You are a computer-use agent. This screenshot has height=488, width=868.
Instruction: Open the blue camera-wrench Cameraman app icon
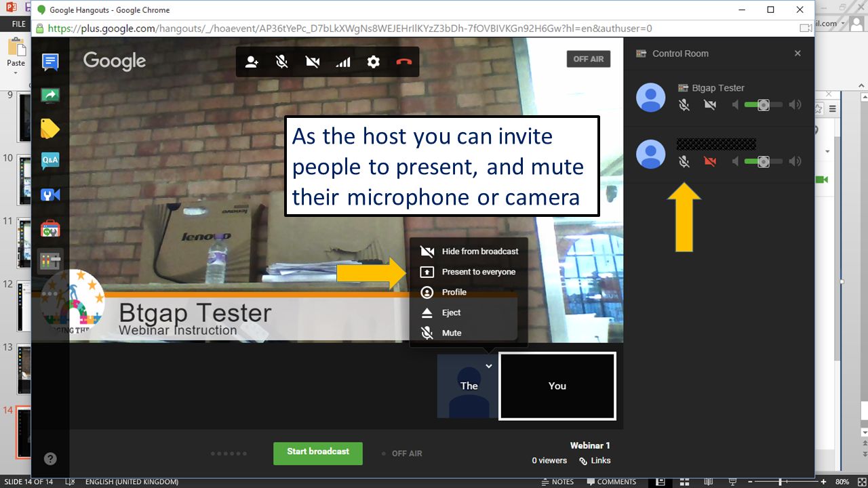point(50,195)
